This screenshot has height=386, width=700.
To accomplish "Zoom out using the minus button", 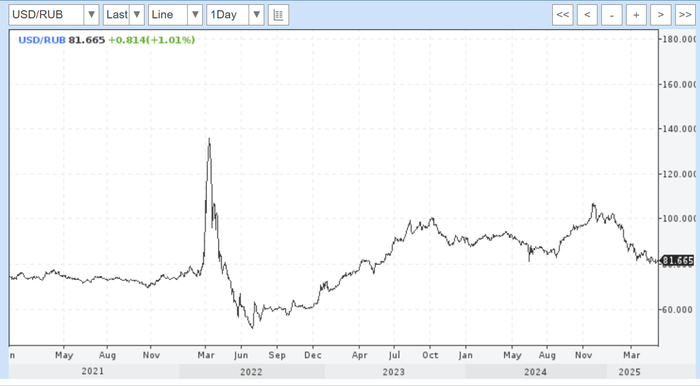I will coord(612,15).
